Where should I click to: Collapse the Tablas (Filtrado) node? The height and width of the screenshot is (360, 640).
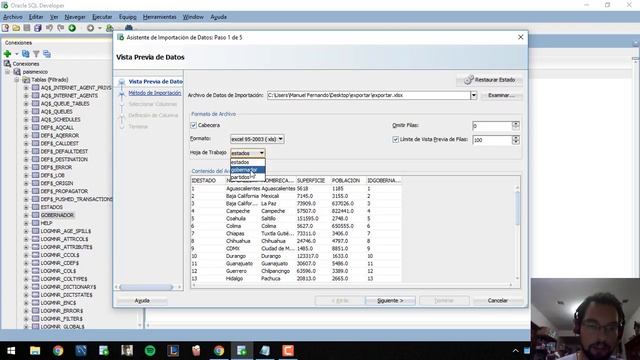tap(17, 80)
